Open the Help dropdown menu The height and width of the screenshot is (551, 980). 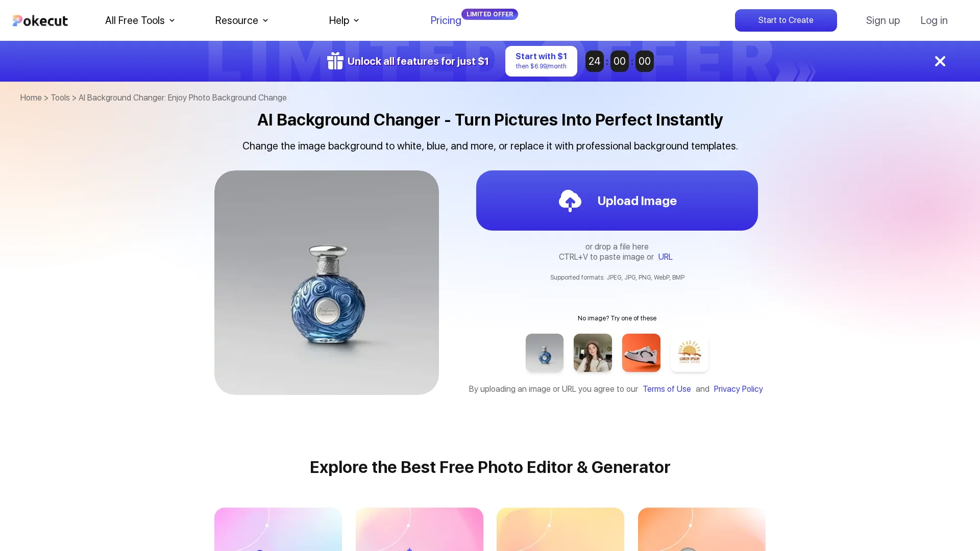point(344,20)
